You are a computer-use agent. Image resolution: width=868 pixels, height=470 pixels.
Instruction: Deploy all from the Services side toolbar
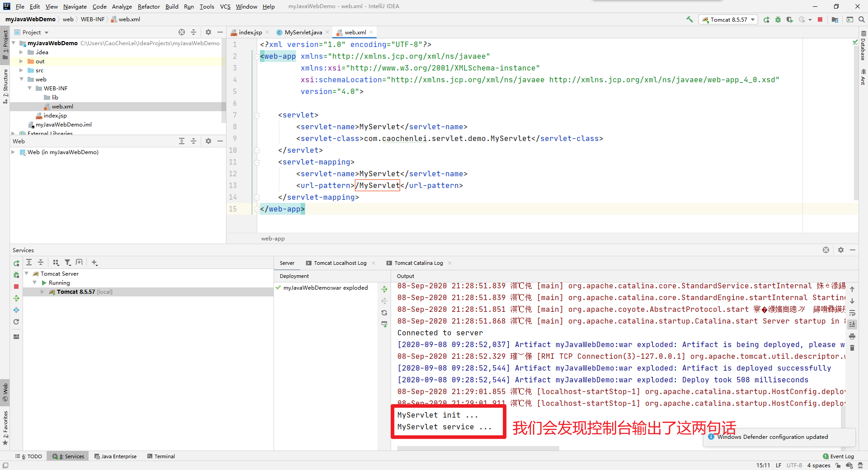click(16, 298)
